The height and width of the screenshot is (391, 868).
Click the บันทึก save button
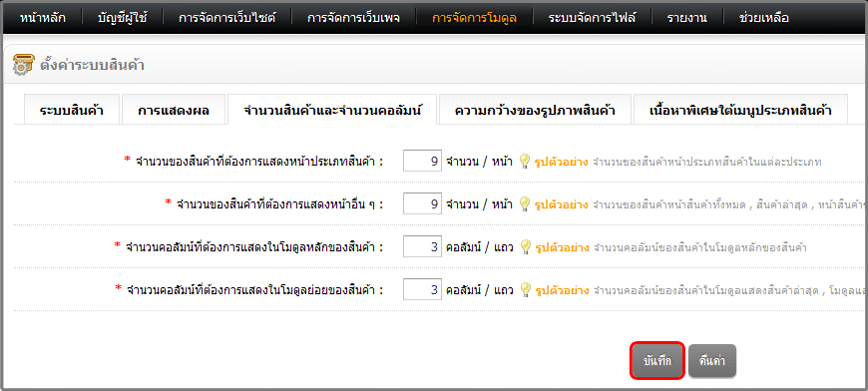pyautogui.click(x=657, y=361)
